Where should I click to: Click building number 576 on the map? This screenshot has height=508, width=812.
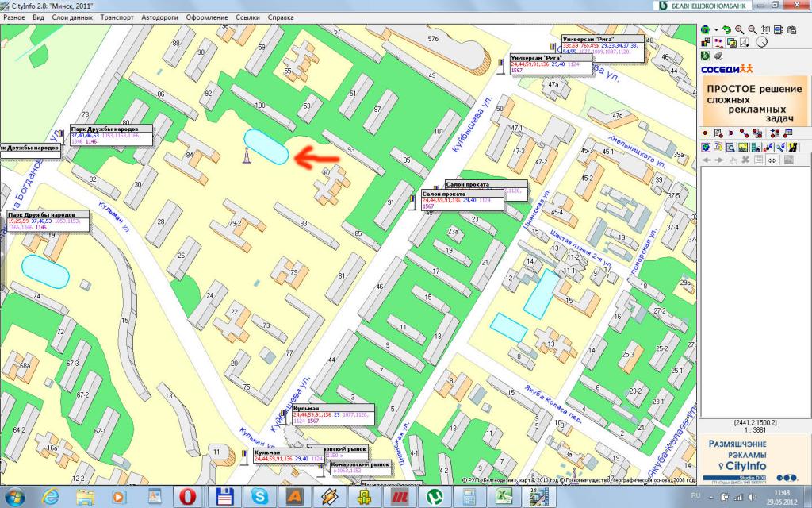pos(433,38)
